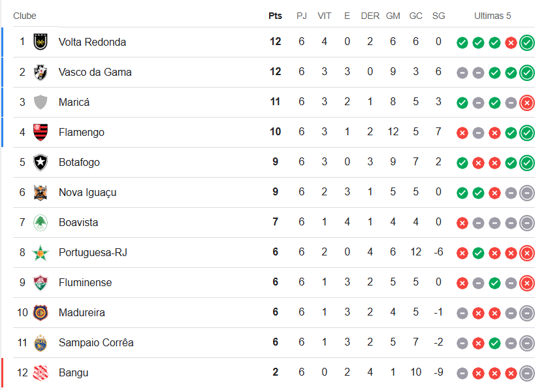Click the Madureira round crest
546x392 pixels.
click(x=40, y=312)
